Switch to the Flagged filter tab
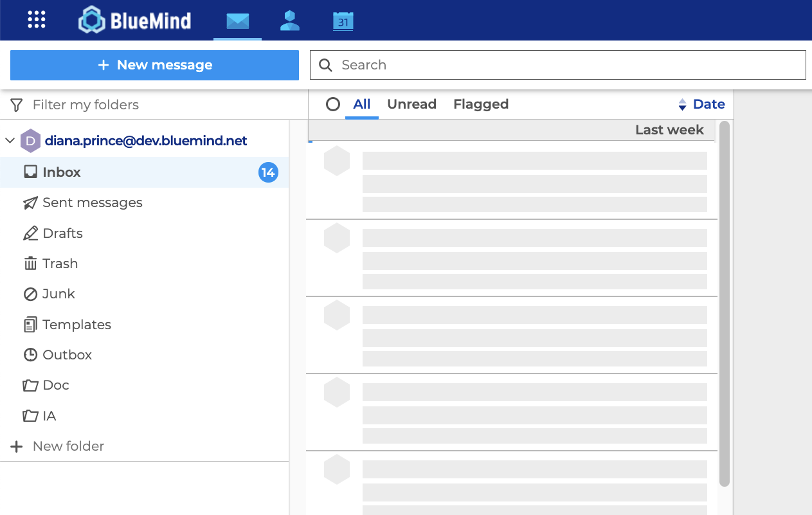Viewport: 812px width, 515px height. [481, 104]
